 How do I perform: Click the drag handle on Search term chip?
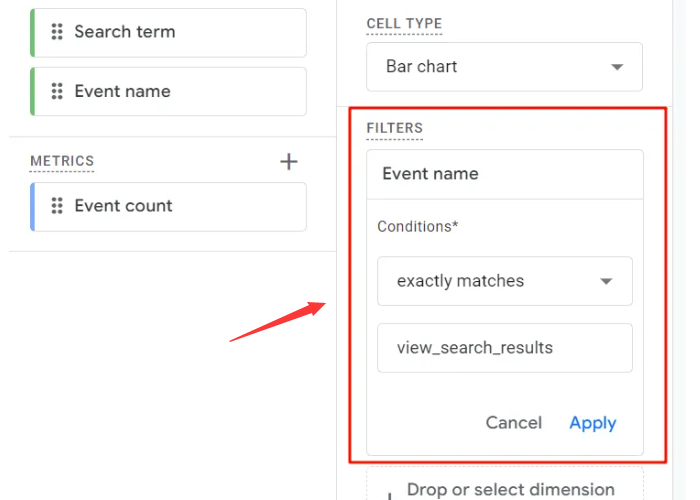click(57, 32)
